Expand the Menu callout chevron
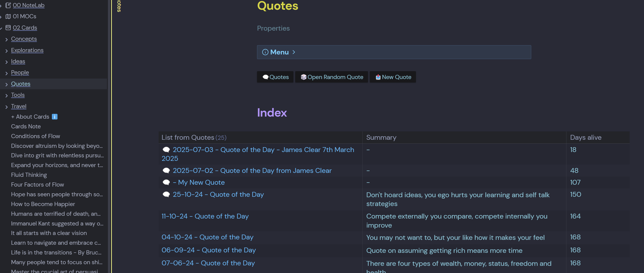 294,52
